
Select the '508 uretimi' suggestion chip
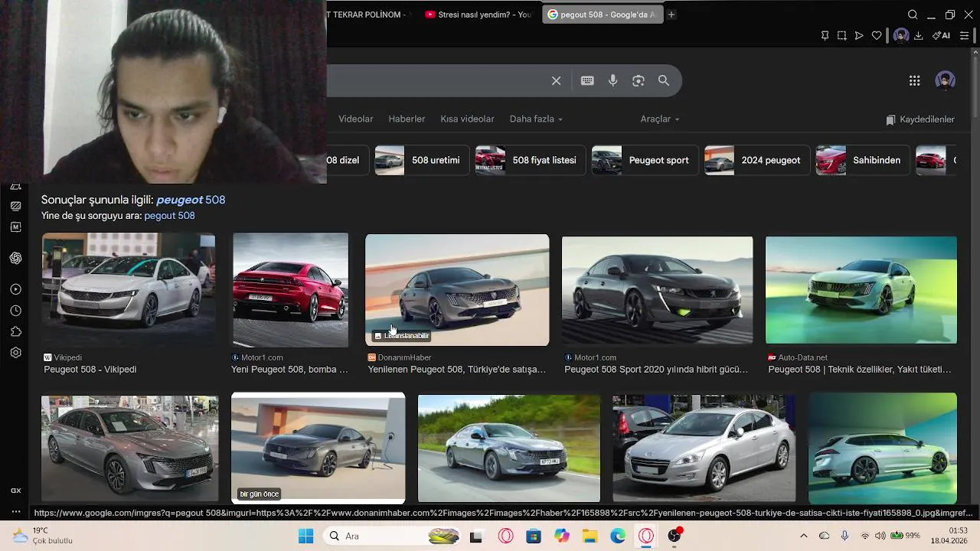pos(420,160)
